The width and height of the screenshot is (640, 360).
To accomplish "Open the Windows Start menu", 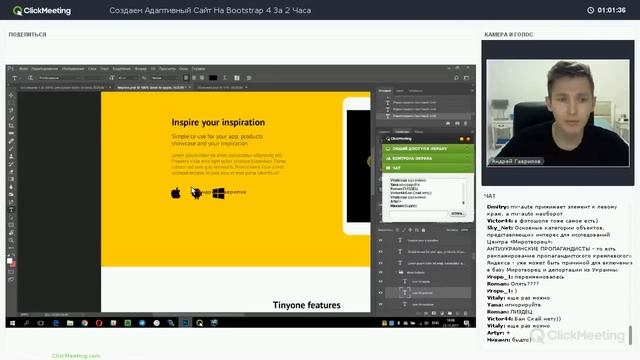I will (x=13, y=323).
